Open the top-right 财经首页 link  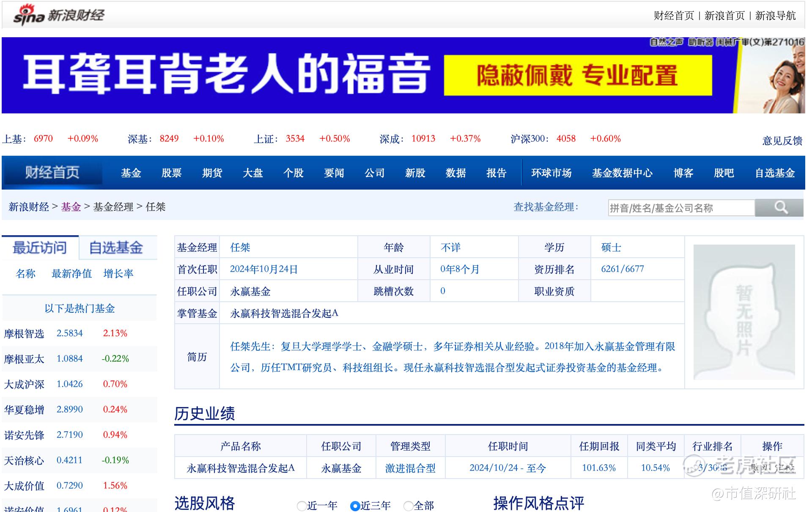point(674,16)
